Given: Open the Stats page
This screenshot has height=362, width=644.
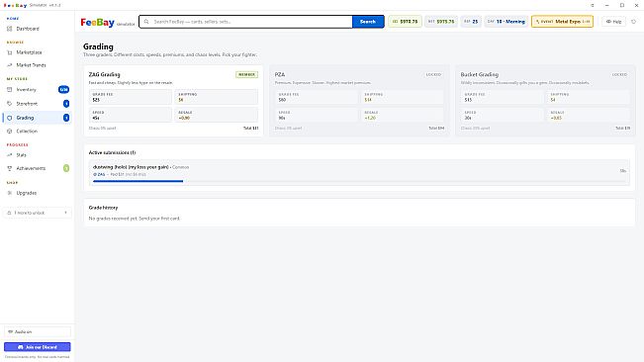Looking at the screenshot, I should pos(22,155).
